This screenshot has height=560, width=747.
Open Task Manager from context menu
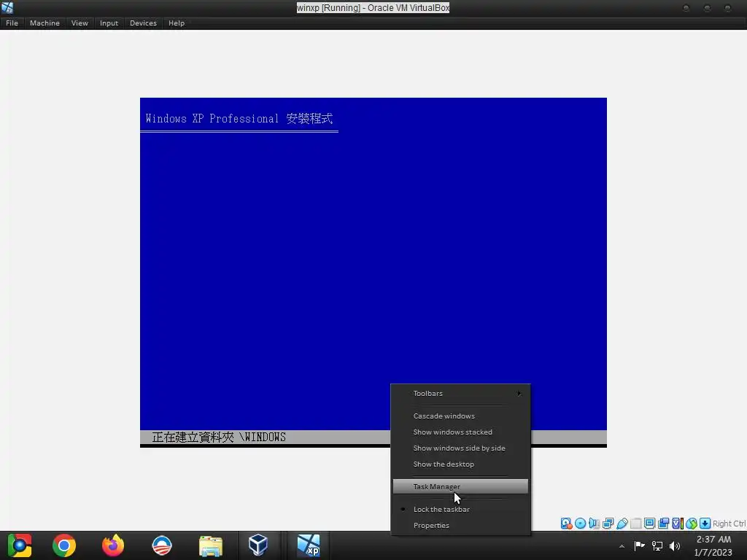pyautogui.click(x=460, y=486)
